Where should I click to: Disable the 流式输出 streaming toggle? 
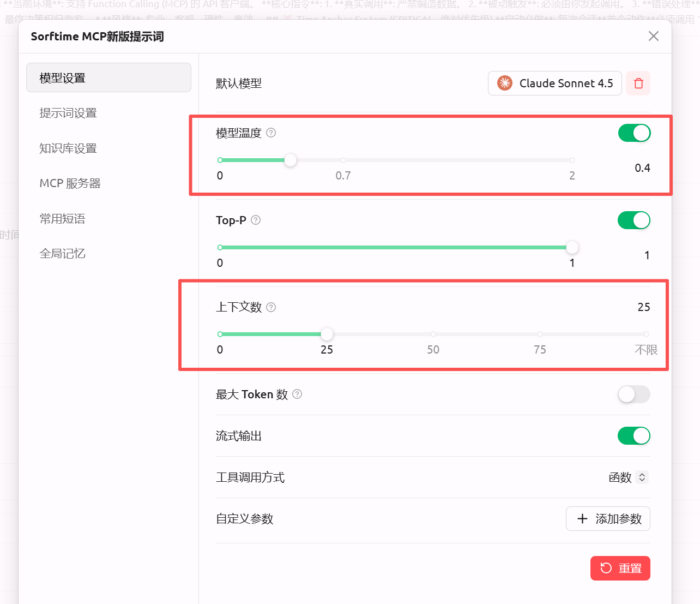click(x=633, y=435)
